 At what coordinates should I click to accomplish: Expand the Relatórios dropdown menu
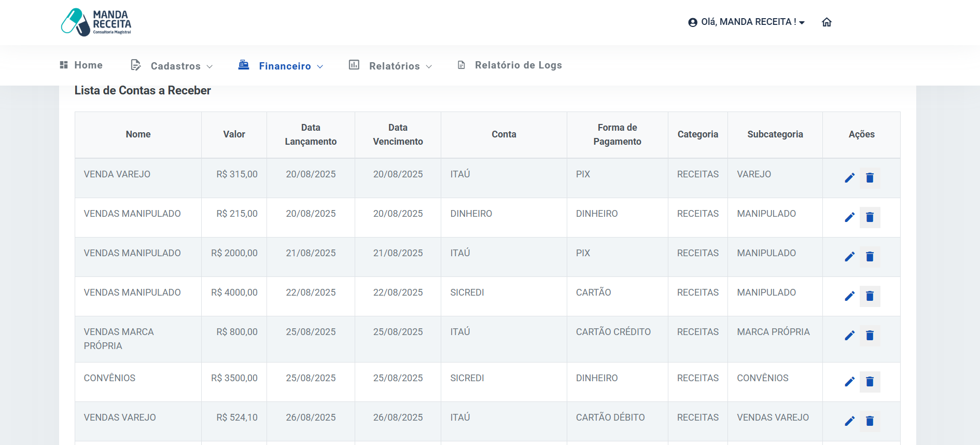390,66
